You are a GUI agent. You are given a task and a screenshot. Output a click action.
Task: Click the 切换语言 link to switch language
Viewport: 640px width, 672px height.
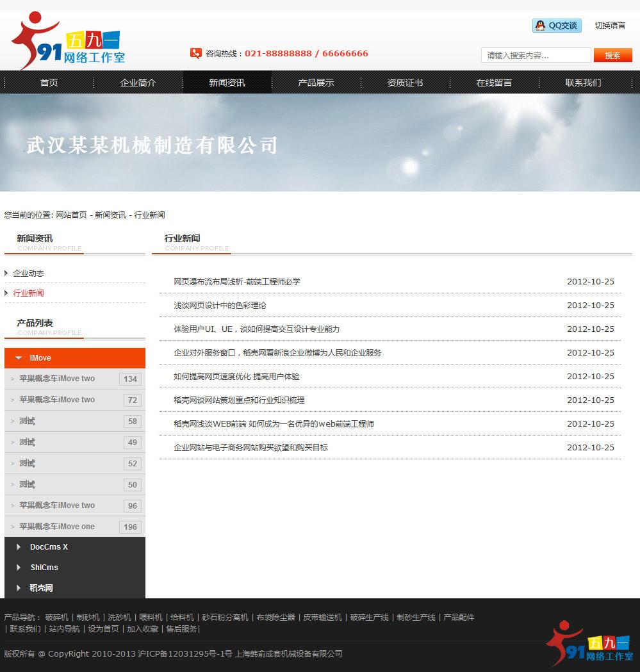click(611, 26)
